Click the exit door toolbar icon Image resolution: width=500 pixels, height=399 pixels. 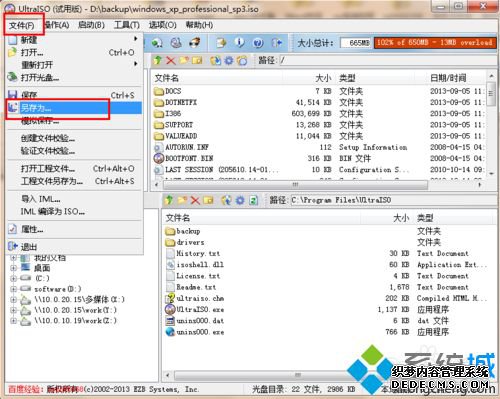[x=277, y=43]
